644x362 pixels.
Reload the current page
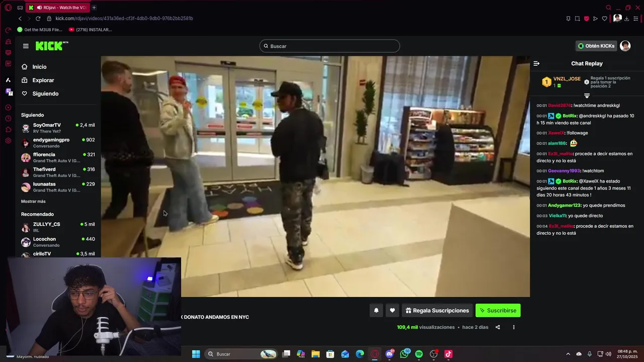[x=38, y=19]
